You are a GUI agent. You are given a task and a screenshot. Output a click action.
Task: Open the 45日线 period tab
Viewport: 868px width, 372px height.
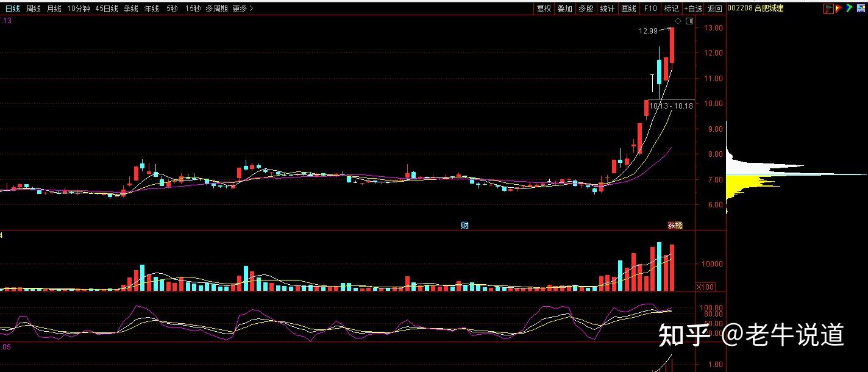pyautogui.click(x=107, y=9)
